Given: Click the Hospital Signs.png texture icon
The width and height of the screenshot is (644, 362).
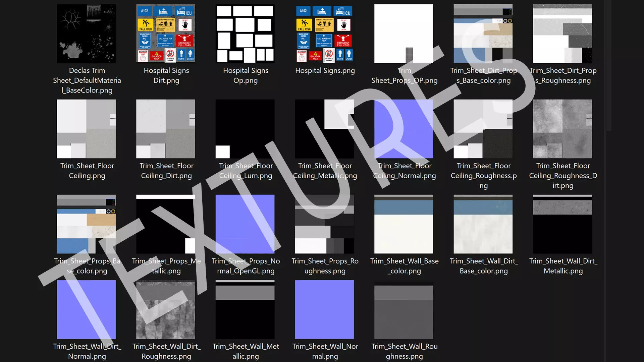Looking at the screenshot, I should point(324,34).
